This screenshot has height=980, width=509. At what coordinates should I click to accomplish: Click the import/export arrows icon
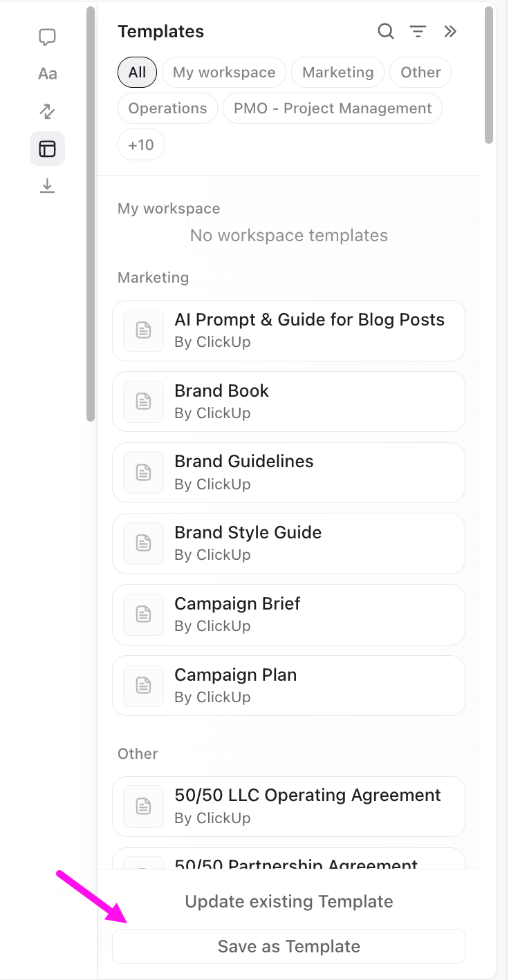[x=47, y=111]
